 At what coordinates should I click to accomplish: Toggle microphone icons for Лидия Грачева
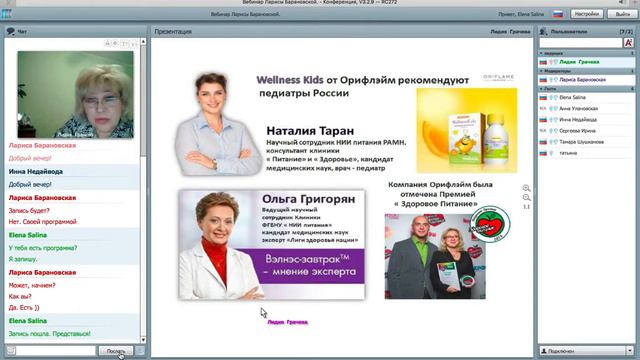pyautogui.click(x=553, y=62)
